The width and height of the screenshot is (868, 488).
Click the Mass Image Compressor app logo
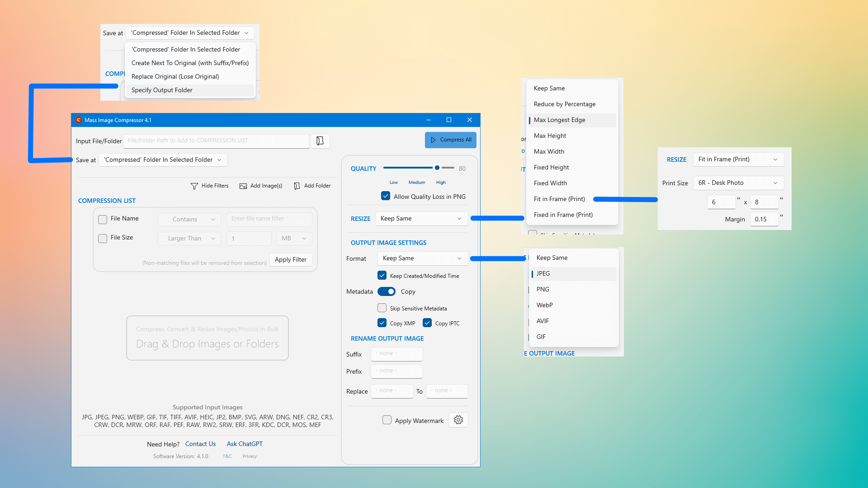coord(79,120)
